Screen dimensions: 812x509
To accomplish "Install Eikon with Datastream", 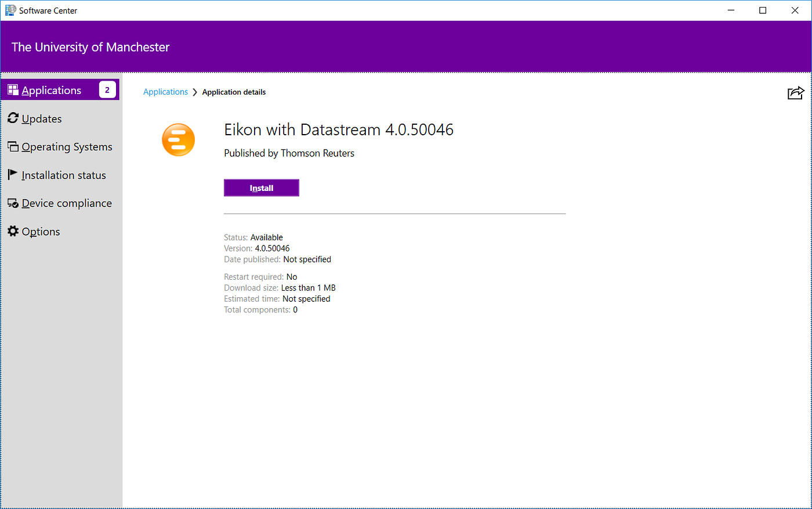I will pos(262,188).
